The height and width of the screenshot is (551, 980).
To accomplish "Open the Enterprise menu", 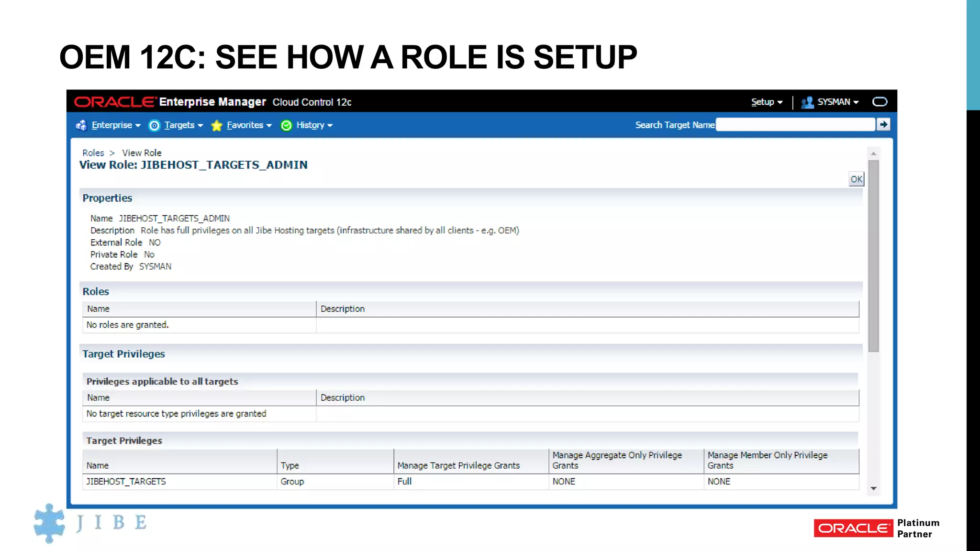I will [116, 125].
